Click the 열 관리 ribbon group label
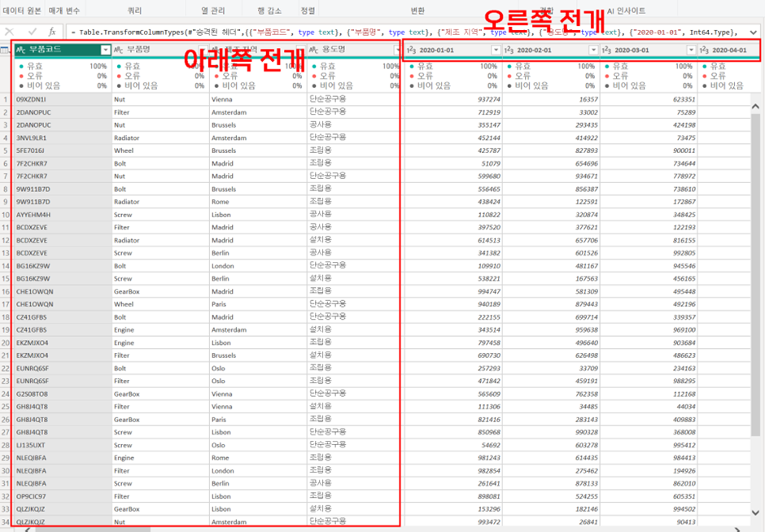Image resolution: width=765 pixels, height=532 pixels. tap(213, 11)
